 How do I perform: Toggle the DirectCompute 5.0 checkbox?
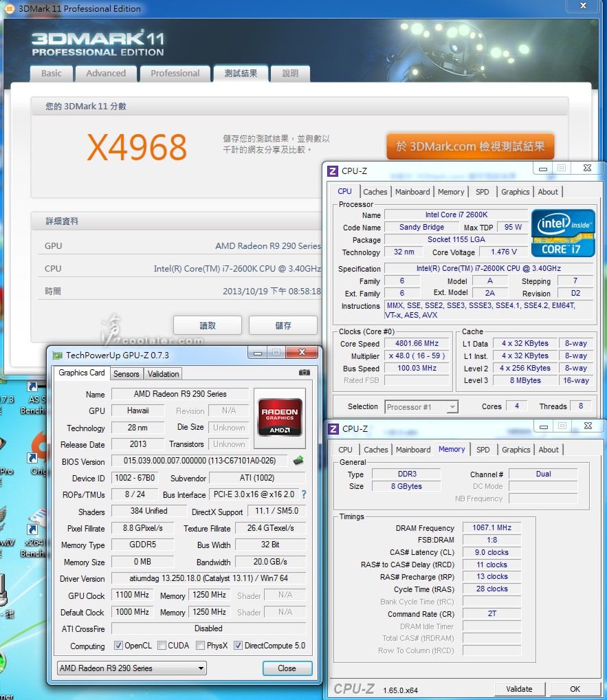pos(238,646)
